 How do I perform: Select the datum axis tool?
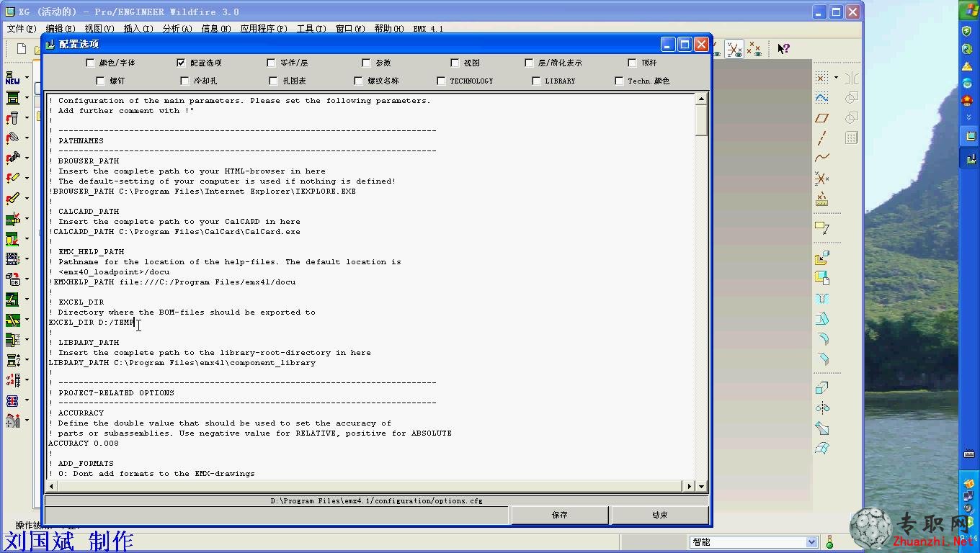pyautogui.click(x=822, y=138)
